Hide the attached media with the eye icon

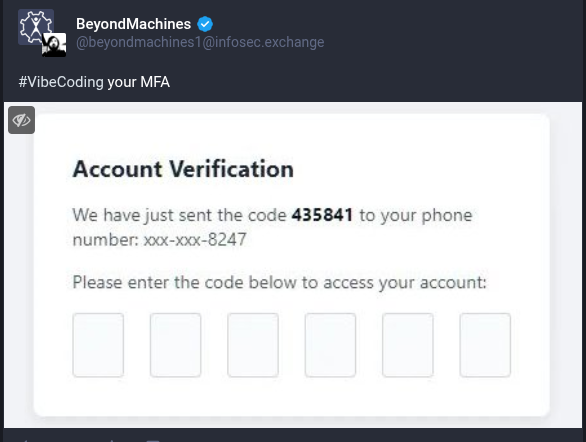tap(22, 120)
